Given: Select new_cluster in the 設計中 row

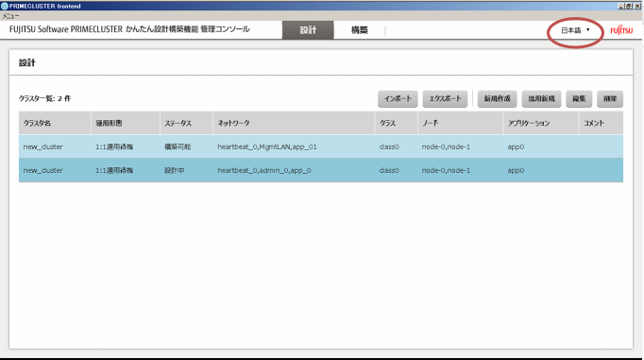Looking at the screenshot, I should 43,170.
